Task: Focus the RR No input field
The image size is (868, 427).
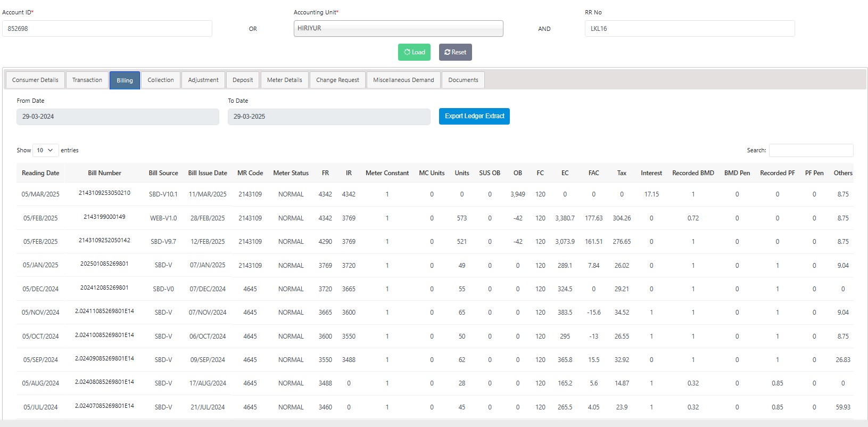Action: 690,28
